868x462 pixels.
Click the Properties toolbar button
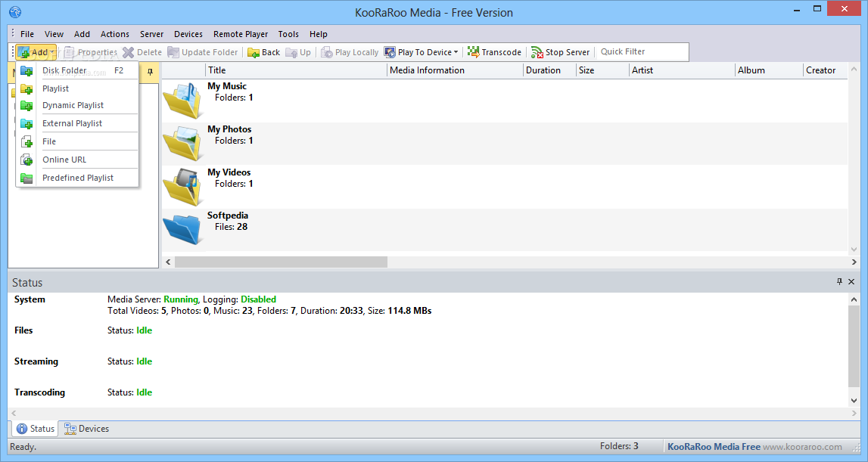point(91,52)
